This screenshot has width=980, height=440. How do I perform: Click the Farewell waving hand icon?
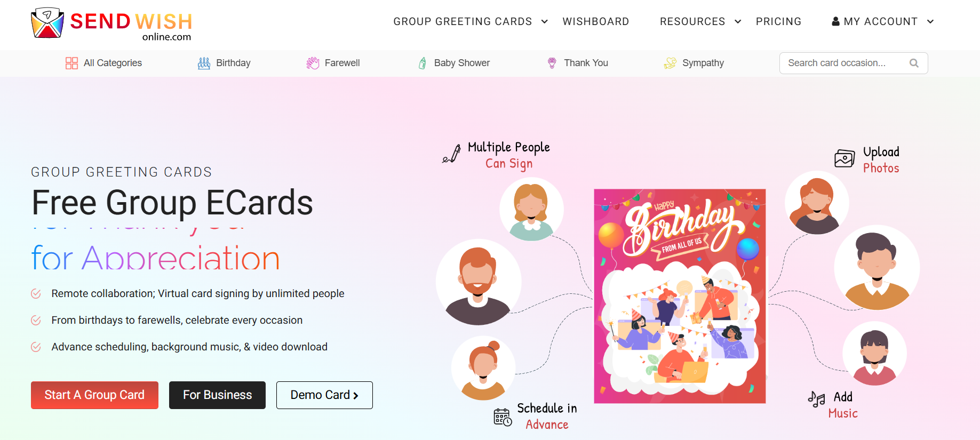(x=313, y=63)
